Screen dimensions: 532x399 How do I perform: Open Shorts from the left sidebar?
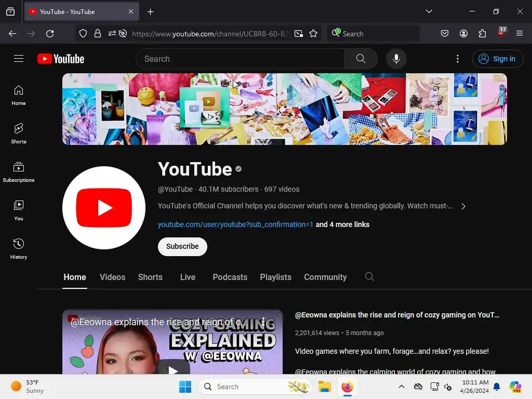(x=19, y=134)
